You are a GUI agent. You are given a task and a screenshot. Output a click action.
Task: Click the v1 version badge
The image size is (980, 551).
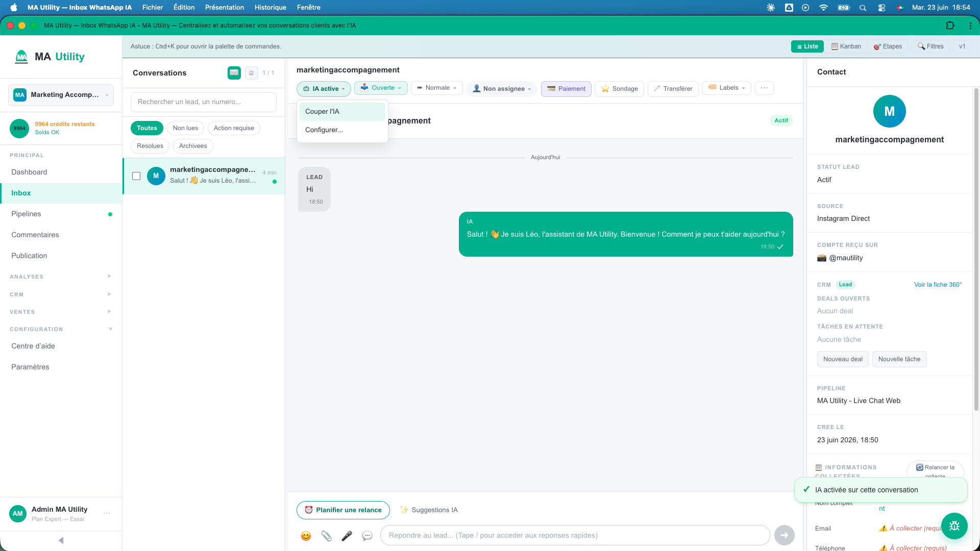coord(962,46)
